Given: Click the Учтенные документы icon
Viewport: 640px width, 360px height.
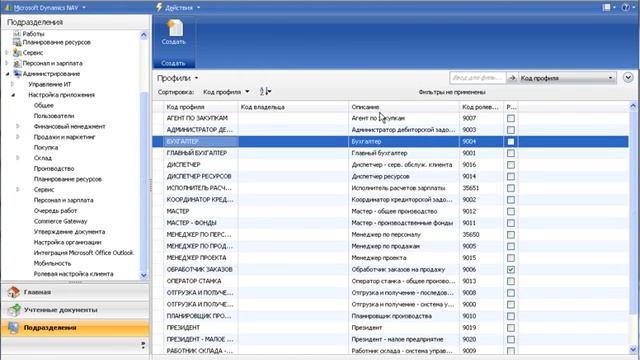Looking at the screenshot, I should coord(14,310).
